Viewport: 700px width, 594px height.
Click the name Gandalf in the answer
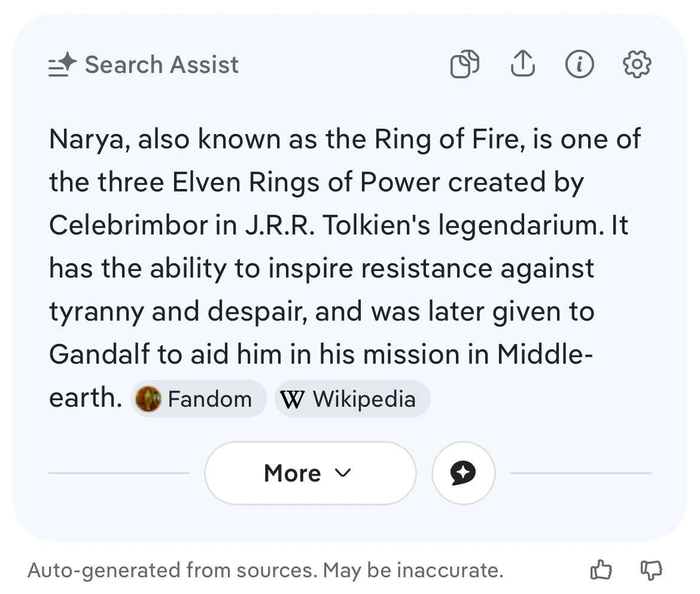99,355
